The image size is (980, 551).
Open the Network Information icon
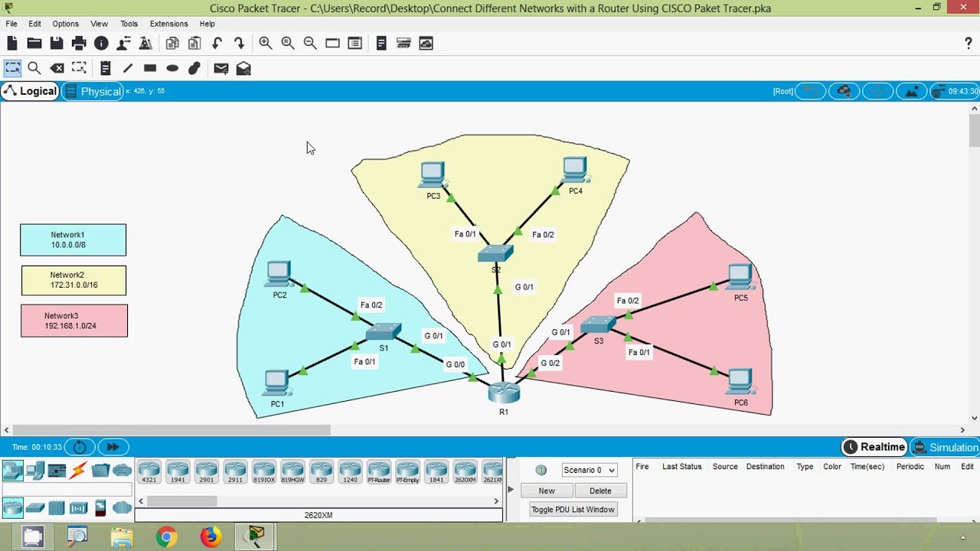click(x=101, y=44)
